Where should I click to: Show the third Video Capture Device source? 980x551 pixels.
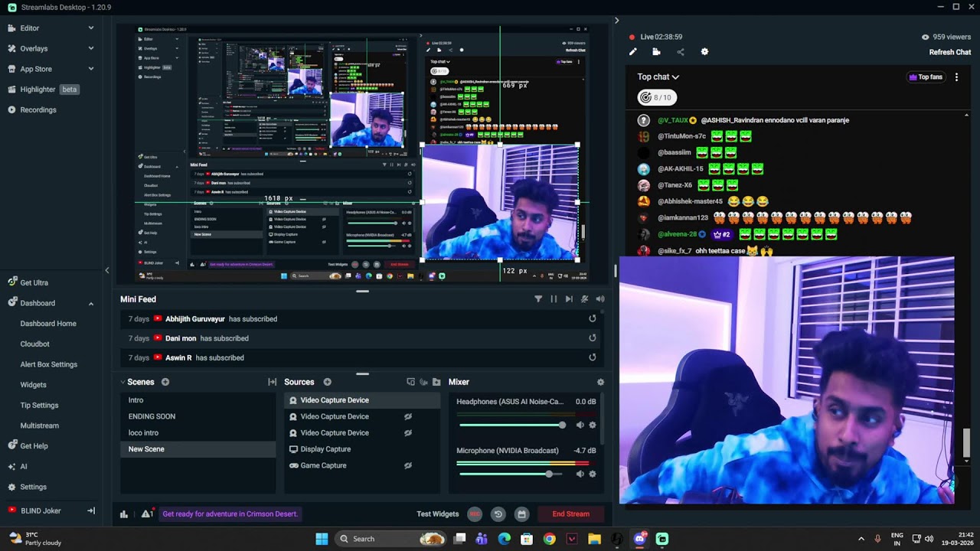(408, 433)
